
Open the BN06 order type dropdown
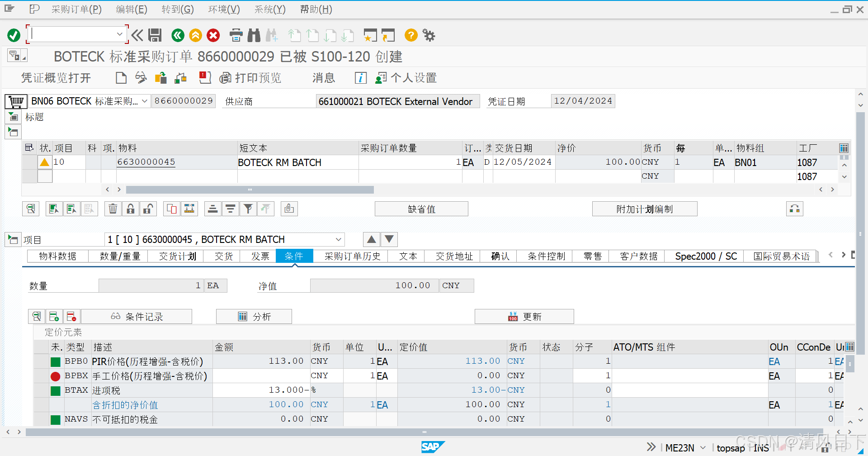145,101
